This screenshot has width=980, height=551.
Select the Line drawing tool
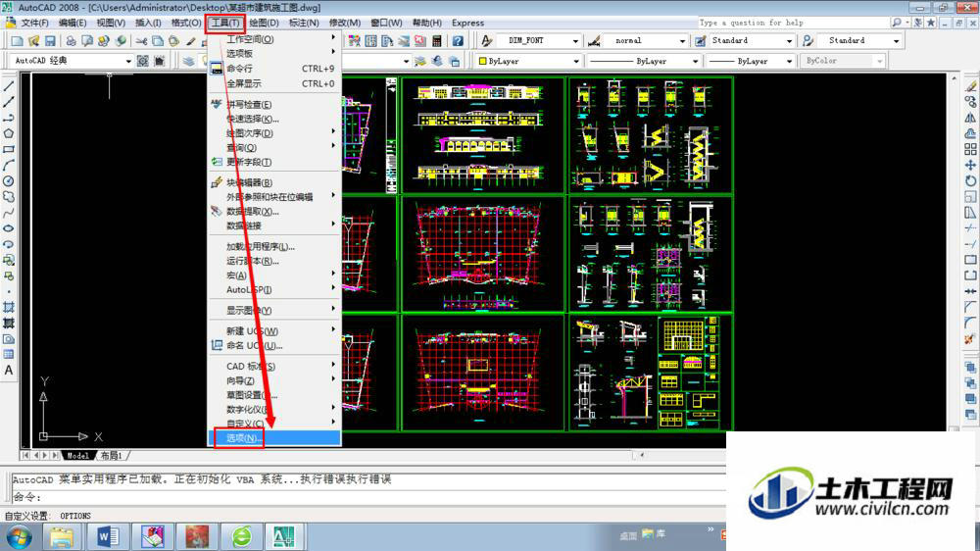(9, 86)
